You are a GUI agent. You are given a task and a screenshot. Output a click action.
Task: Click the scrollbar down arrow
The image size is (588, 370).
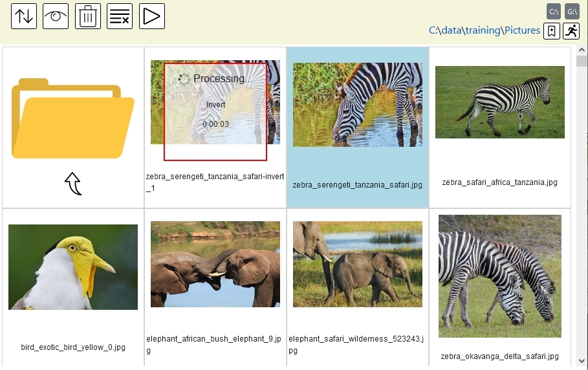(x=582, y=361)
